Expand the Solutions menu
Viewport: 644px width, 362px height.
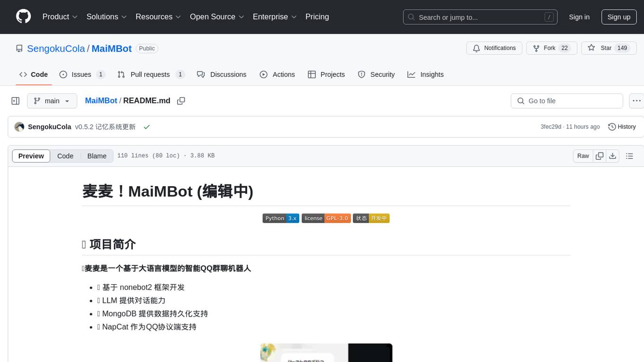pyautogui.click(x=107, y=17)
